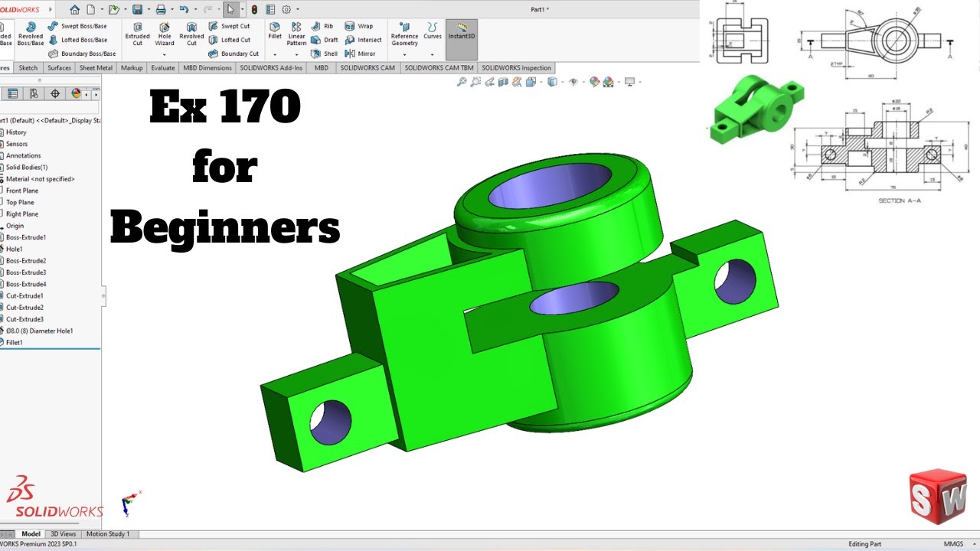Open the Options gear icon

(286, 10)
